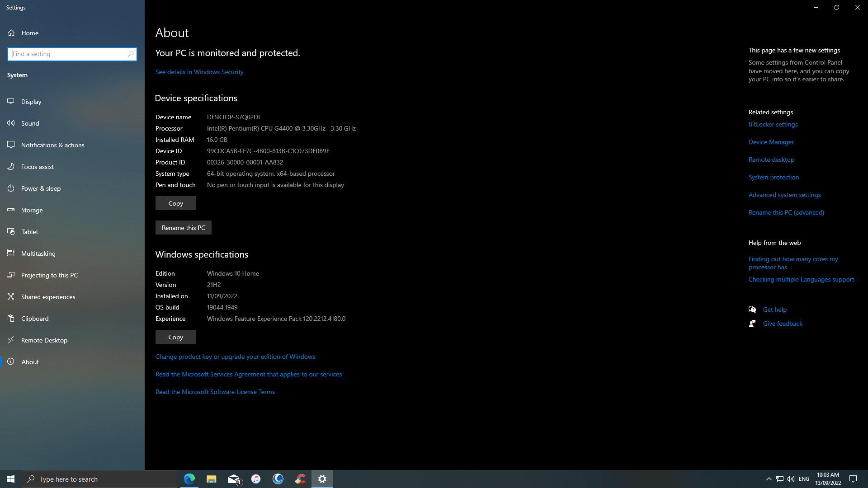The height and width of the screenshot is (488, 868).
Task: Click the Clipboard icon in the sidebar
Action: pos(11,318)
